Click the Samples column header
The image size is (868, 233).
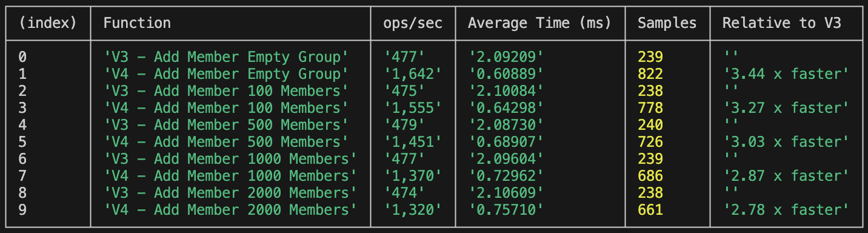(667, 23)
